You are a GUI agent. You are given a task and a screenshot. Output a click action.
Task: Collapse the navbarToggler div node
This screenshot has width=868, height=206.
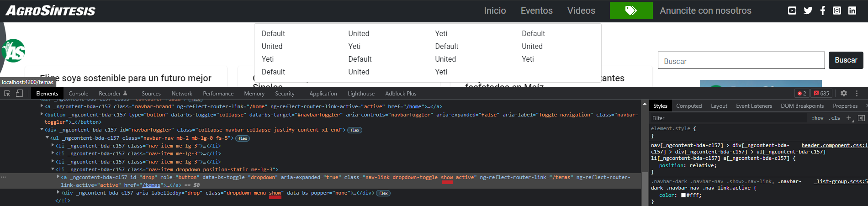tap(42, 130)
